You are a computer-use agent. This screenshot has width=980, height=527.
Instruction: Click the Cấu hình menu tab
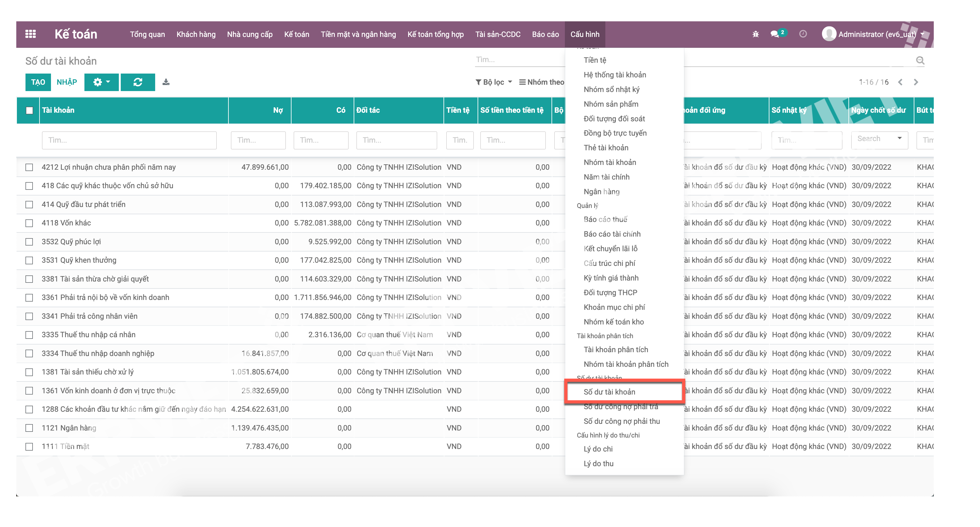pyautogui.click(x=585, y=34)
